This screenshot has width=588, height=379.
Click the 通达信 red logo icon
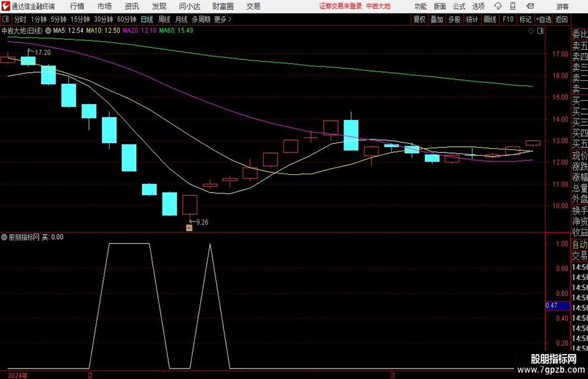6,6
